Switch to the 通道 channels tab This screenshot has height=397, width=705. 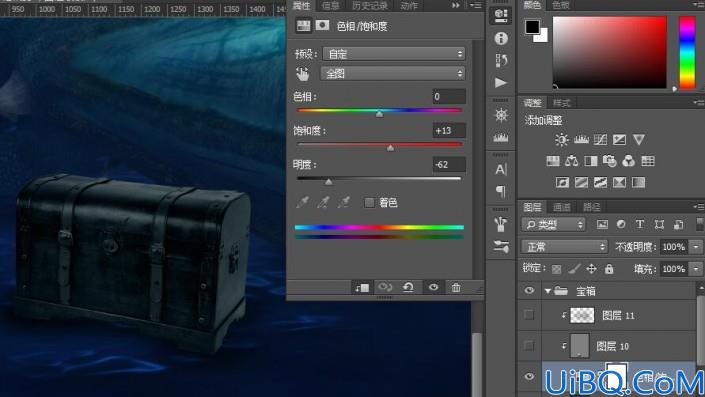(562, 207)
